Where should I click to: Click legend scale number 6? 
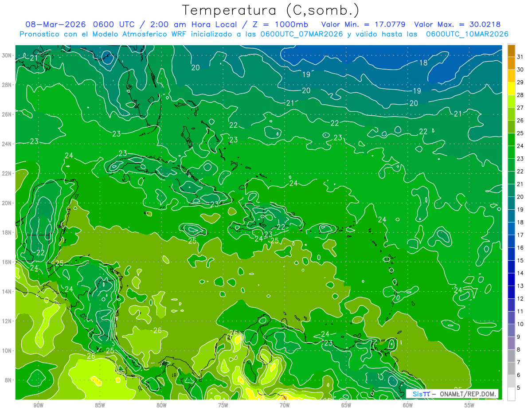[x=519, y=376]
